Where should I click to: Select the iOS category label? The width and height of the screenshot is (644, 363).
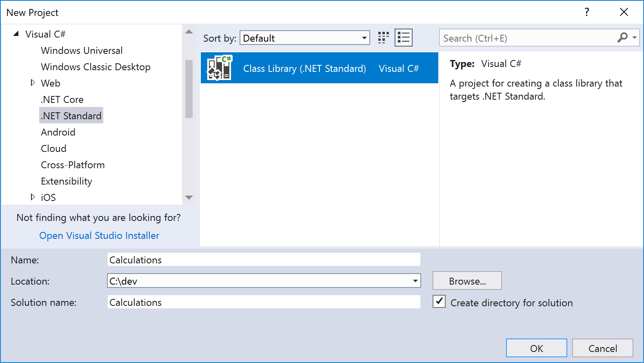[48, 198]
